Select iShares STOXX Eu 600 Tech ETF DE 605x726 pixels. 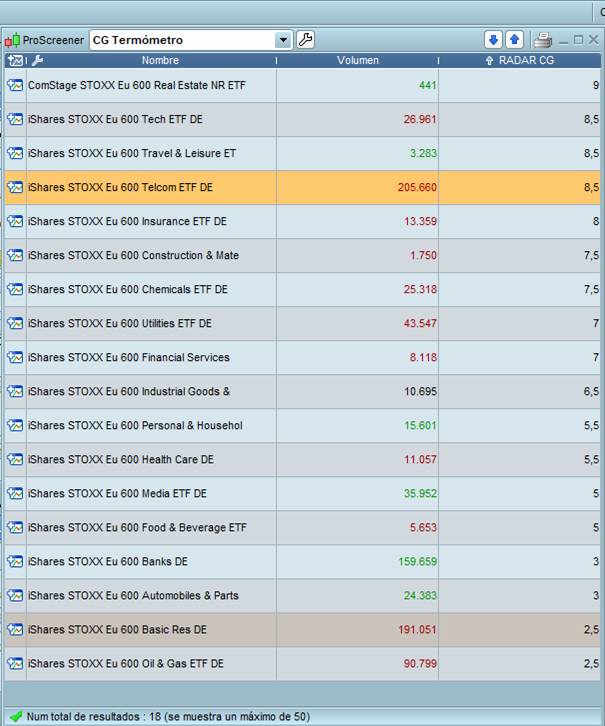(x=115, y=119)
